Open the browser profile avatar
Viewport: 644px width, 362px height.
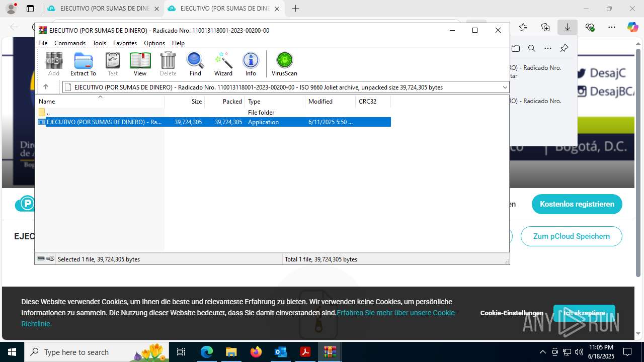11,9
